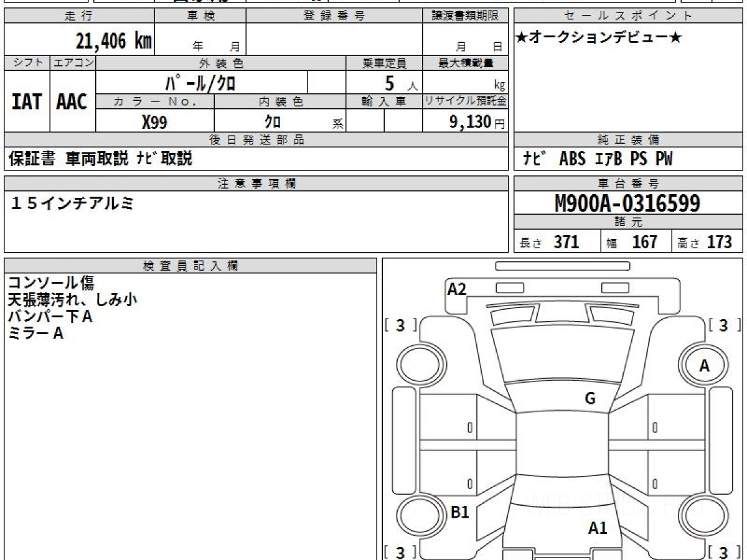Select the コンソール傷 inspector note line
Viewport: 747px width, 560px height.
click(x=51, y=283)
